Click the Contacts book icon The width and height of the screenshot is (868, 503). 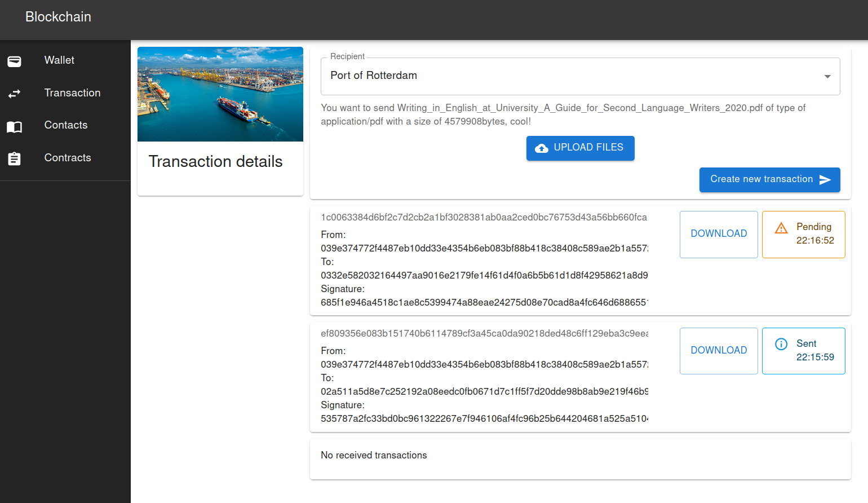15,126
